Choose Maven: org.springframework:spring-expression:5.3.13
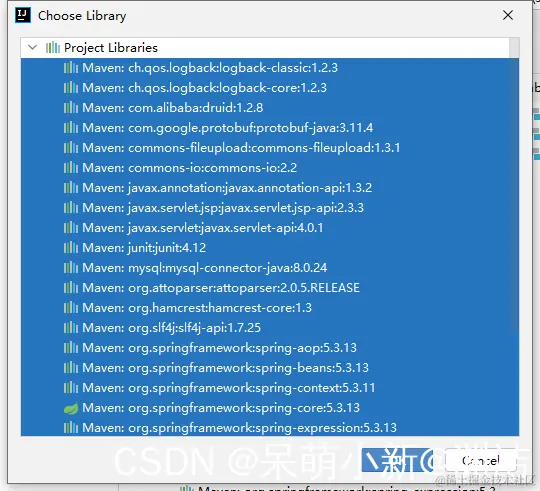 tap(270, 427)
